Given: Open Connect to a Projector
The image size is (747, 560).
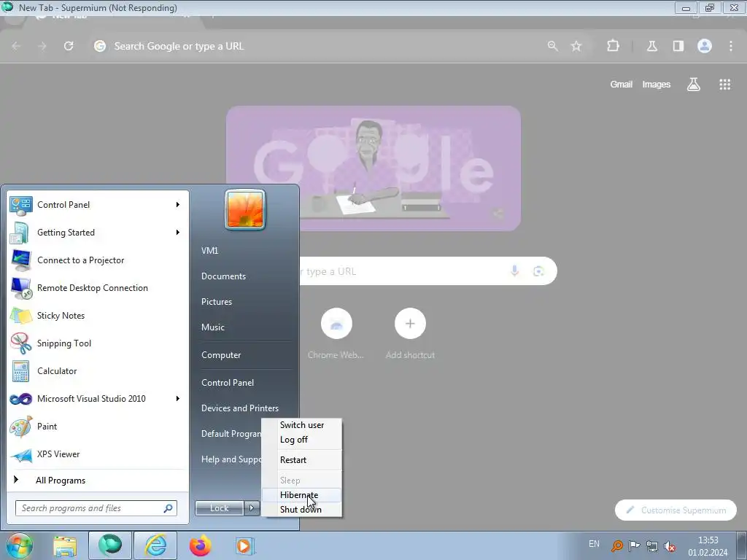Looking at the screenshot, I should click(98, 260).
